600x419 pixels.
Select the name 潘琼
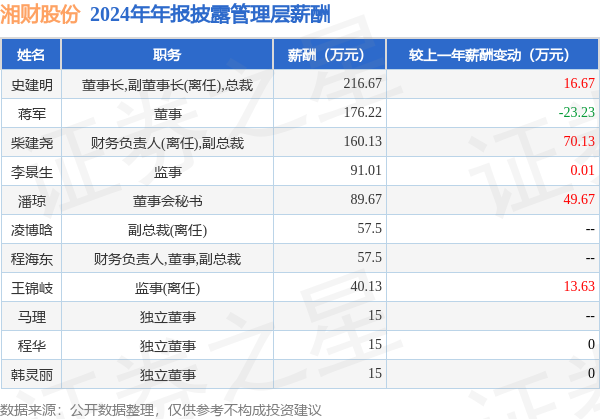pyautogui.click(x=32, y=201)
